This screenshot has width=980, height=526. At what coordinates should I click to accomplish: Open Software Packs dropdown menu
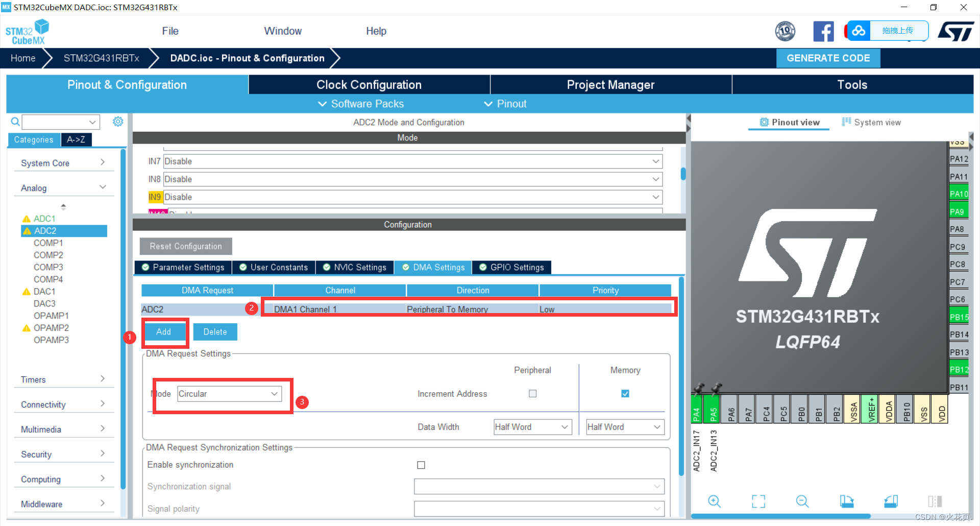[361, 104]
